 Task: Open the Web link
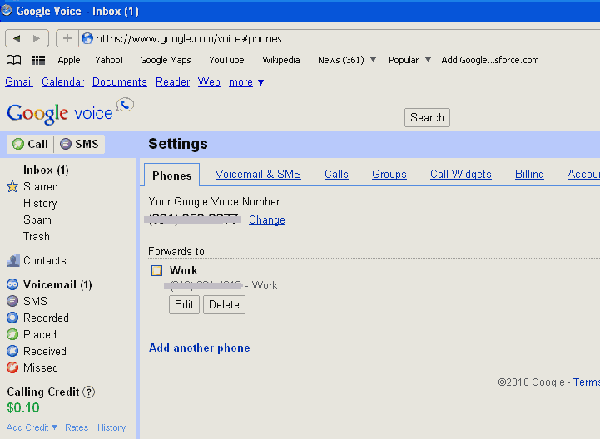point(209,82)
